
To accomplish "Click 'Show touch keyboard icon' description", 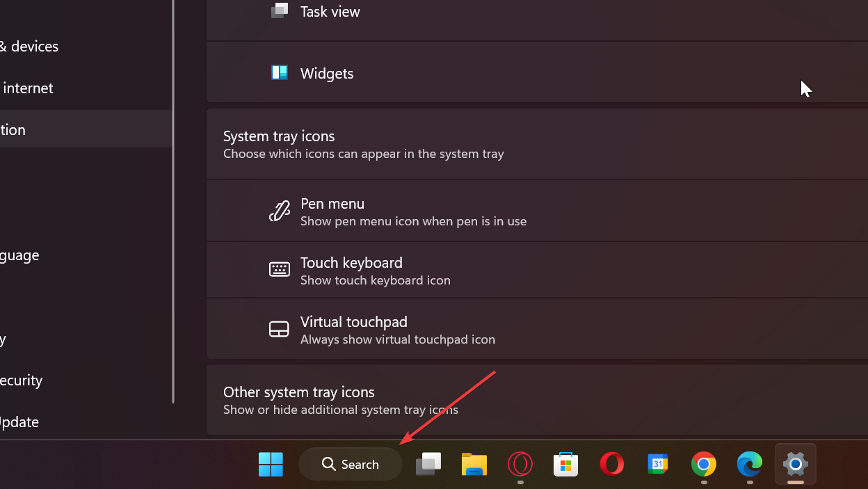I will (376, 280).
